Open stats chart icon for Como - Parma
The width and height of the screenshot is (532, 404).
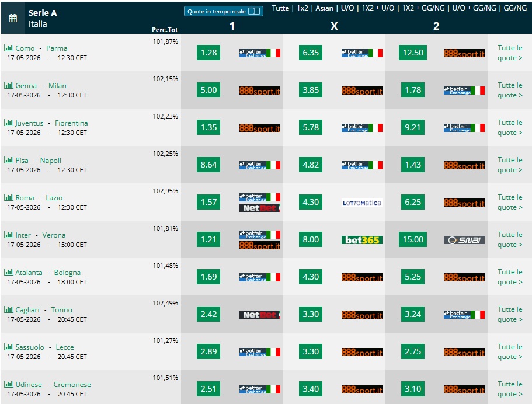click(9, 48)
